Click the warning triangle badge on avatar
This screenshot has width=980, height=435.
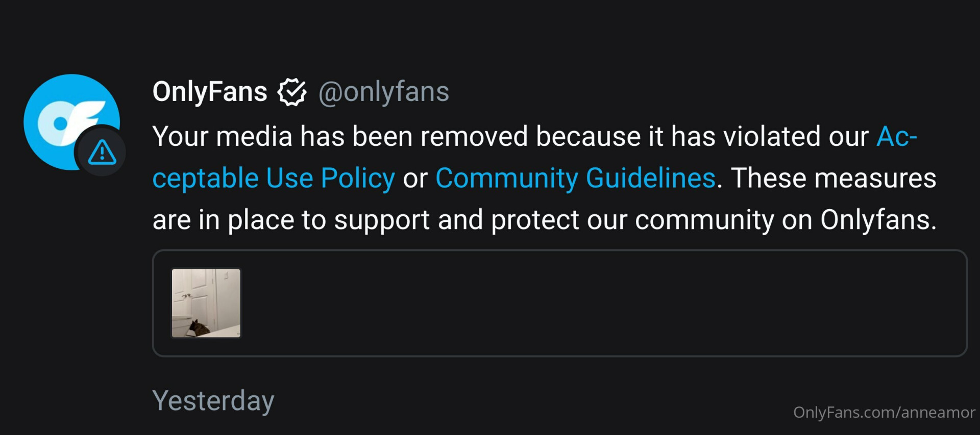coord(102,152)
